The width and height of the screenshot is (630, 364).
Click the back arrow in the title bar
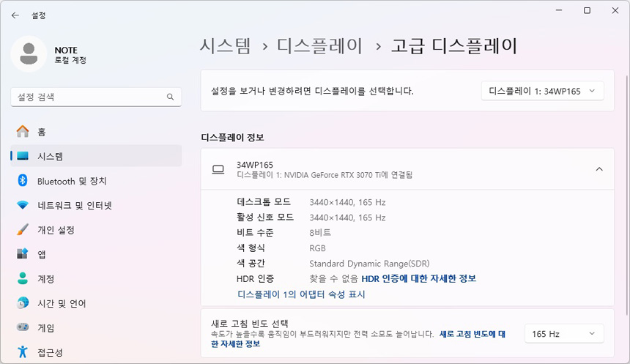pos(15,15)
